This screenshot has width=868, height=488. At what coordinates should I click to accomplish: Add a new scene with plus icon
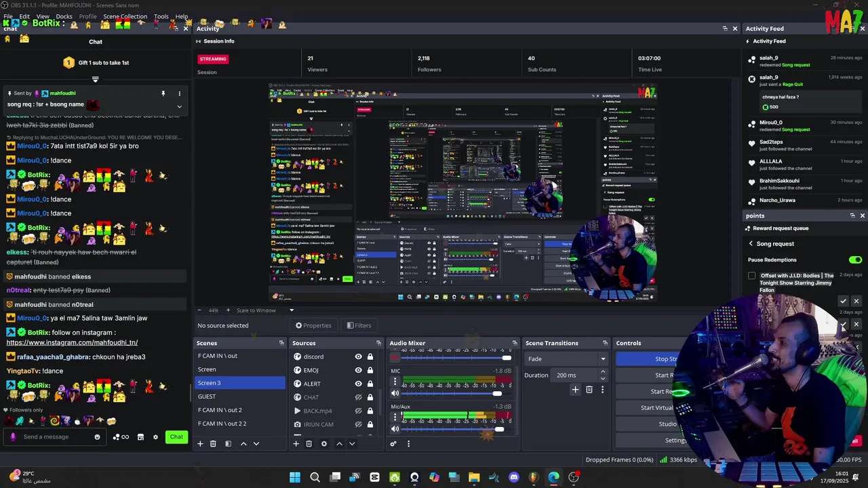(200, 444)
